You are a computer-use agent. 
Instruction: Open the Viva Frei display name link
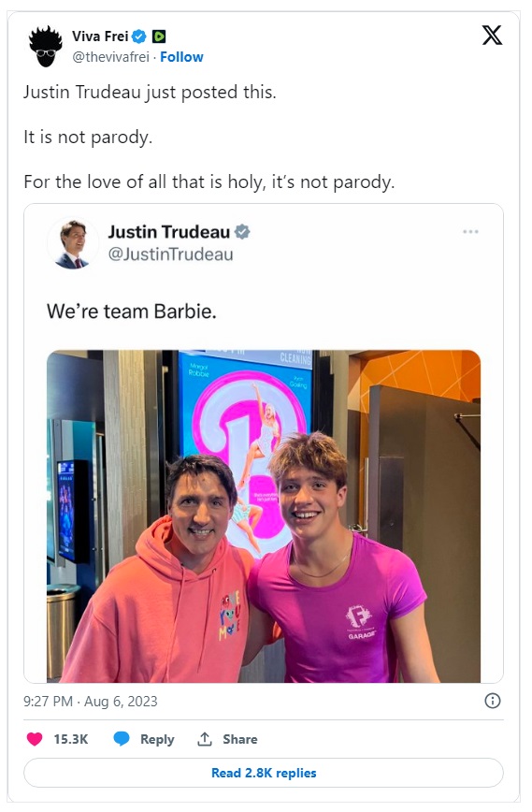pos(100,36)
